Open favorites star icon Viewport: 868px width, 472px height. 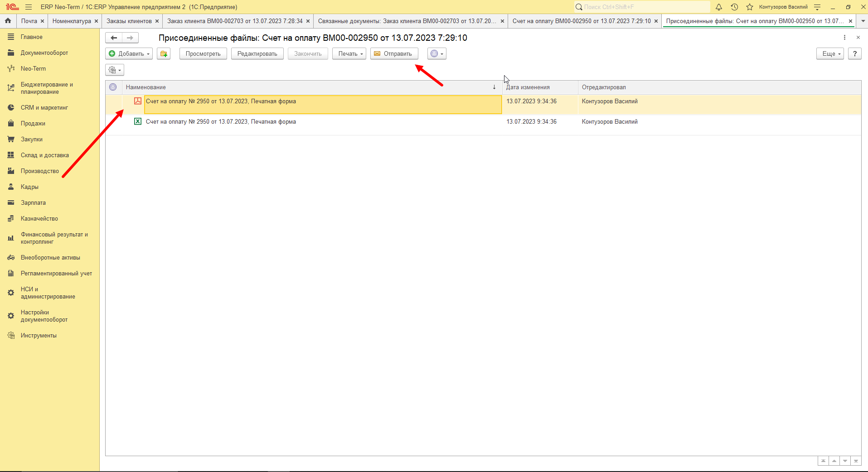click(750, 7)
